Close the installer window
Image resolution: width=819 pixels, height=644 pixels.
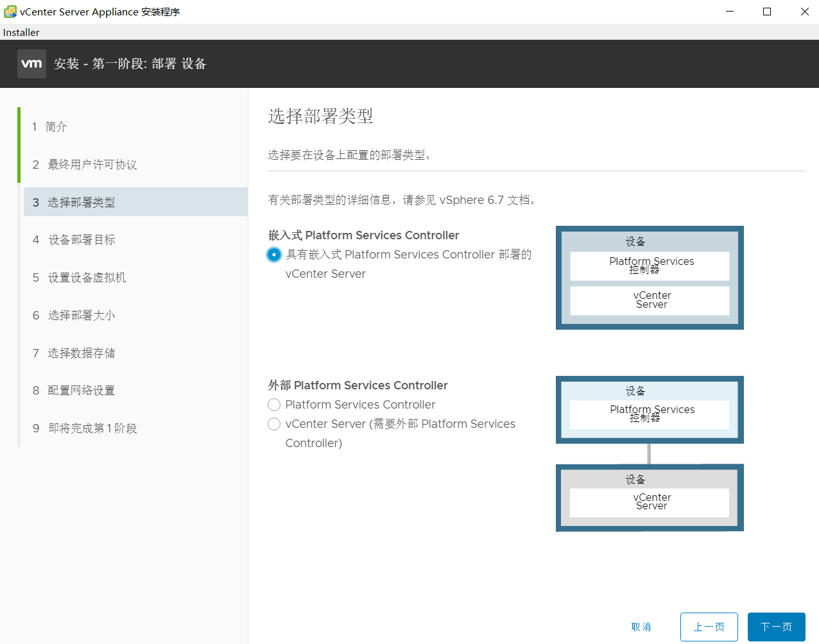click(804, 12)
